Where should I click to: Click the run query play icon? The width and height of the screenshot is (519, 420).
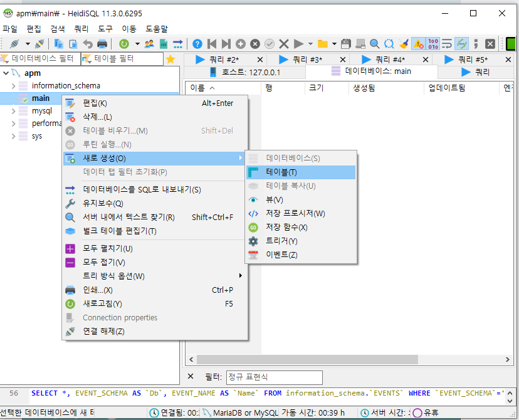(298, 44)
